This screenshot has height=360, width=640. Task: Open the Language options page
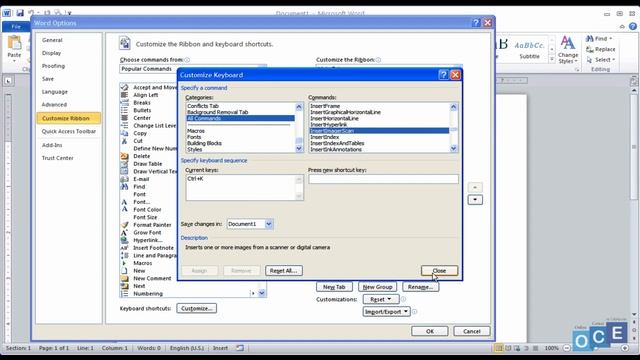tap(55, 92)
